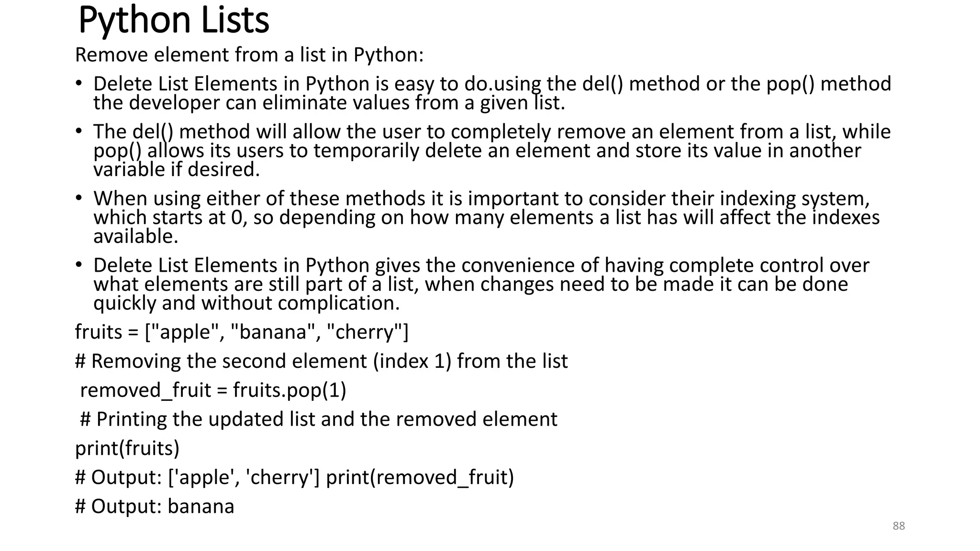This screenshot has height=551, width=980.
Task: Click the 'Python Lists' slide title
Action: click(x=174, y=20)
